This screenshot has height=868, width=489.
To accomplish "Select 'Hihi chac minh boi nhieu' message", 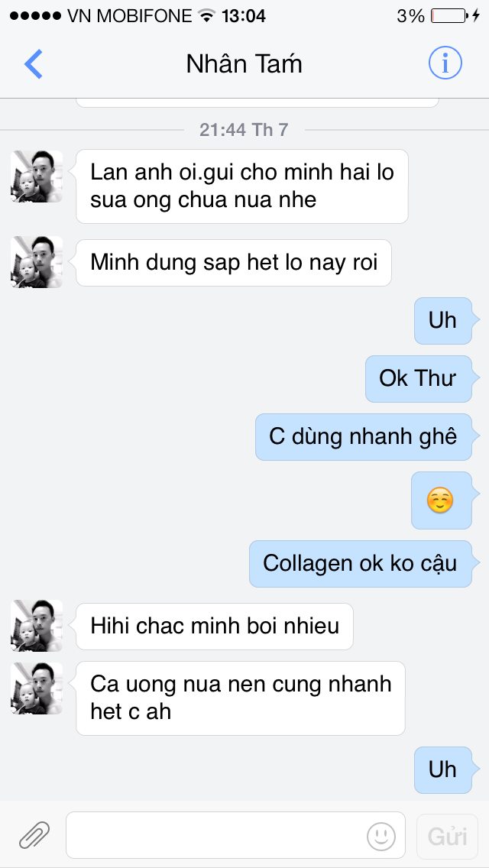I will 215,627.
